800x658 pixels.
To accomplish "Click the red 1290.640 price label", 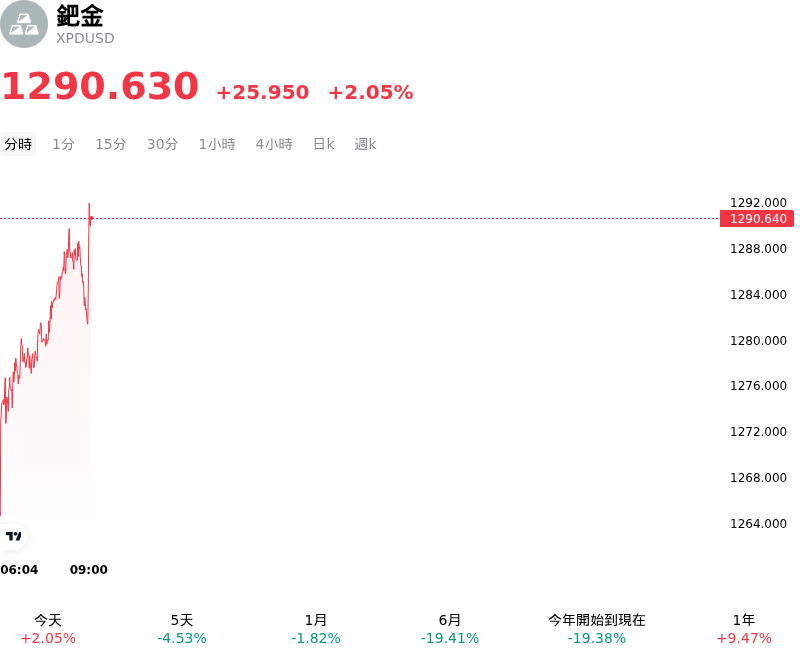I will pyautogui.click(x=757, y=219).
